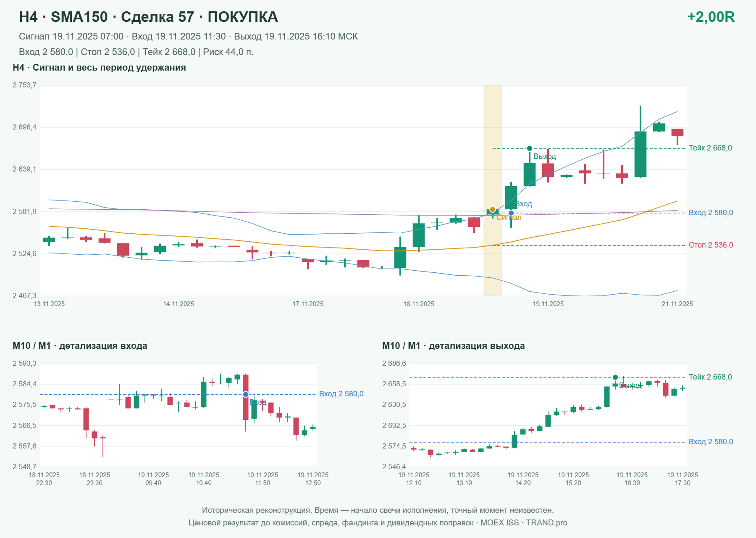Click the '19.11.2025 16:30' time label in exit chart
The image size is (756, 538).
point(632,479)
